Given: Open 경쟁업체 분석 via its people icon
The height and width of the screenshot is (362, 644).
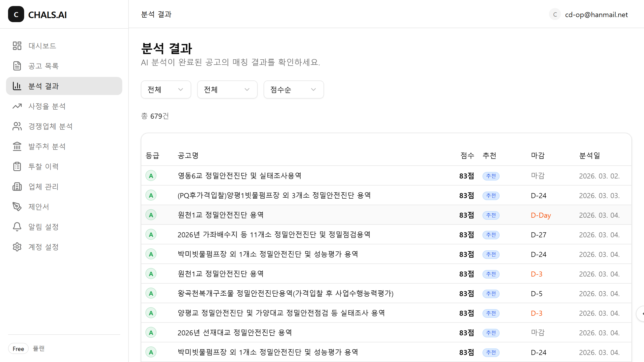Looking at the screenshot, I should pos(17,126).
